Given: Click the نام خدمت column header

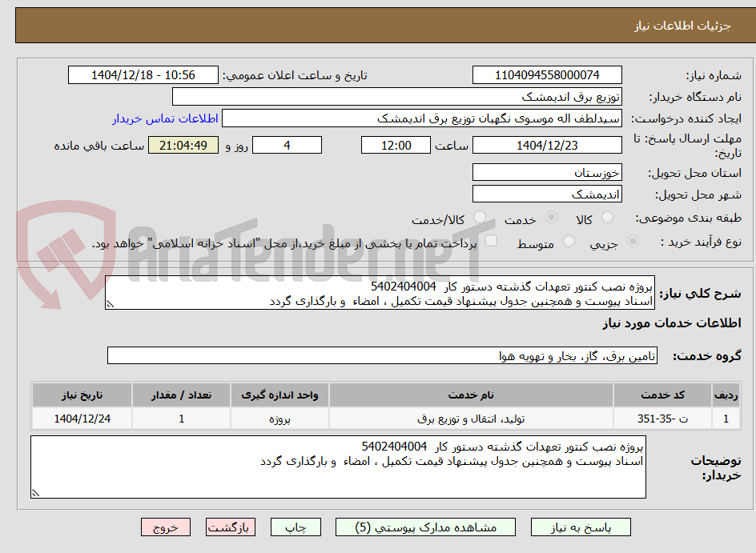Looking at the screenshot, I should (471, 395).
